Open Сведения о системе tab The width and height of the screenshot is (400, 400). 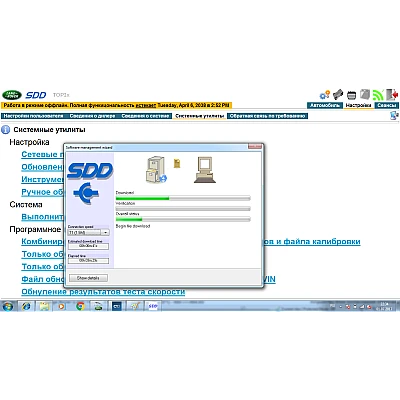tap(145, 116)
